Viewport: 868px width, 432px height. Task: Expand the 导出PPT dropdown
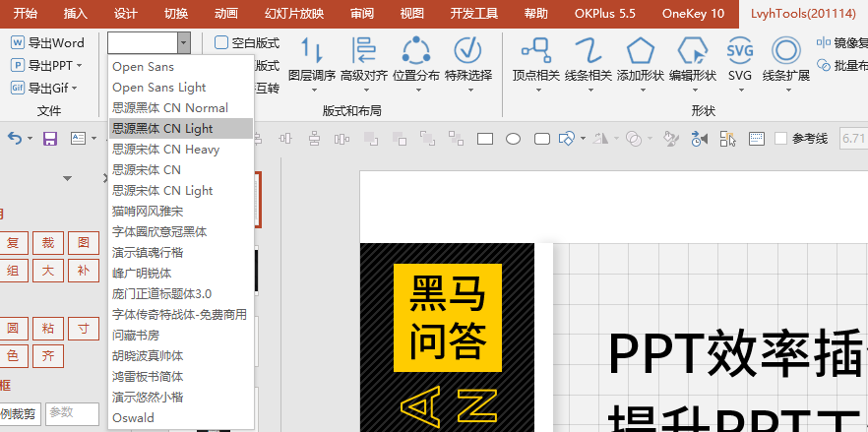click(x=79, y=65)
